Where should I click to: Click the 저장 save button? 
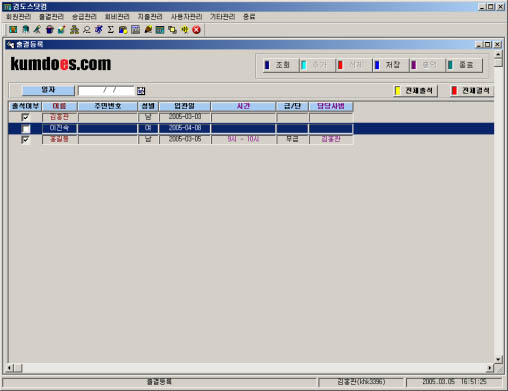[390, 65]
